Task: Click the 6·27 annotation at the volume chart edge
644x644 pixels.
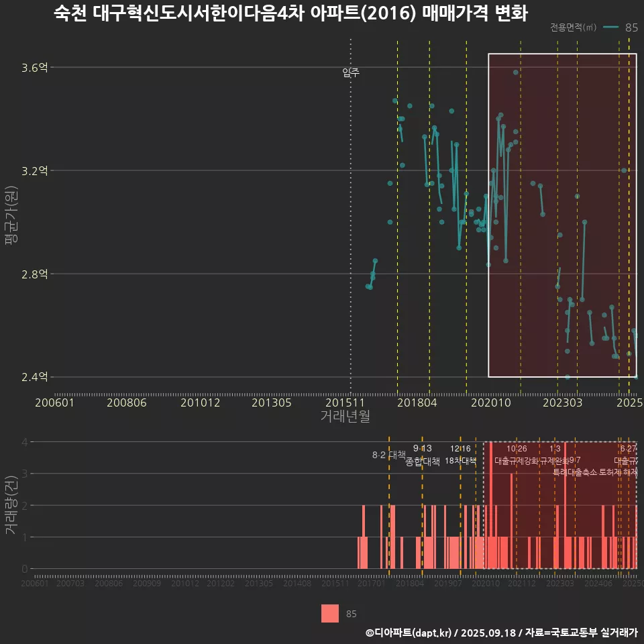Action: (x=629, y=449)
